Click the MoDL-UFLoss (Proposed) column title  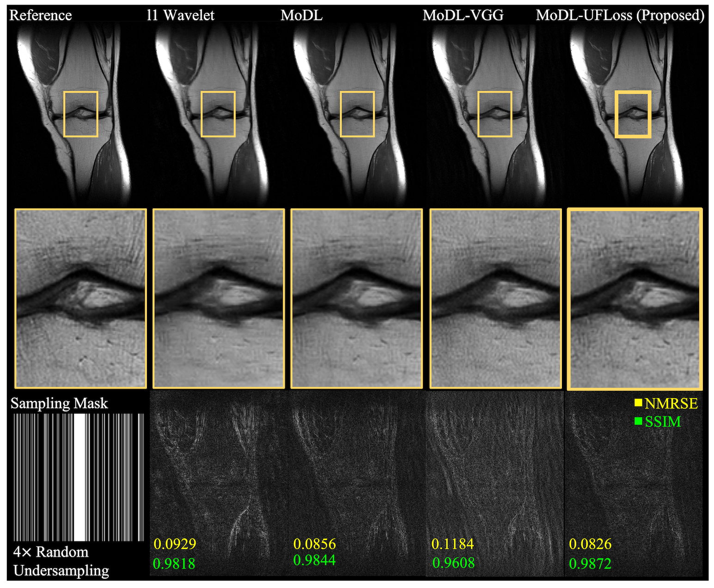pos(620,15)
